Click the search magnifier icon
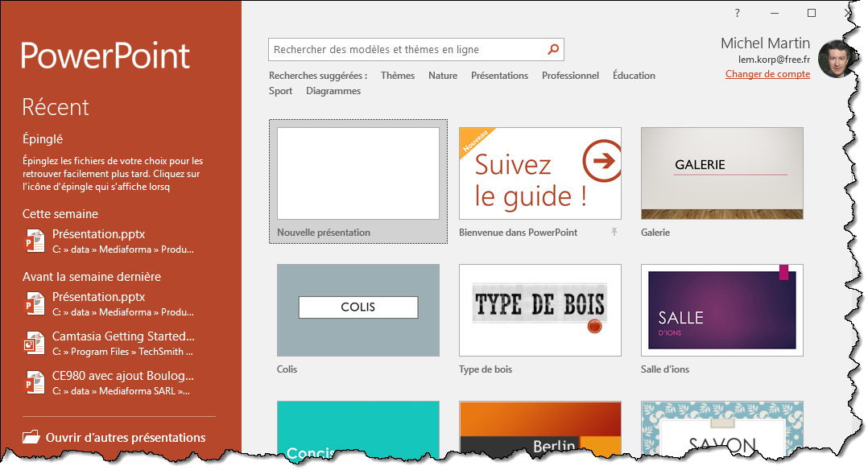This screenshot has height=470, width=868. [553, 49]
